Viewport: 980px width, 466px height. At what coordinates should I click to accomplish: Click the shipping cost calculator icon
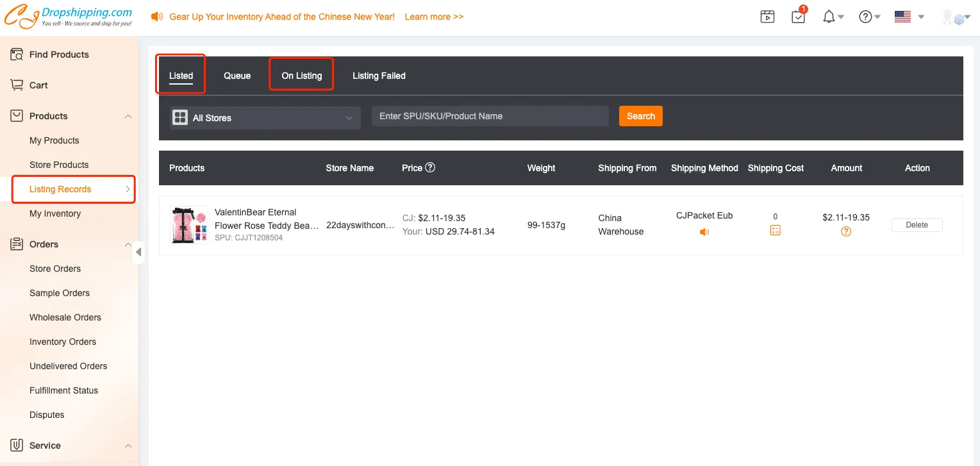[x=775, y=231]
